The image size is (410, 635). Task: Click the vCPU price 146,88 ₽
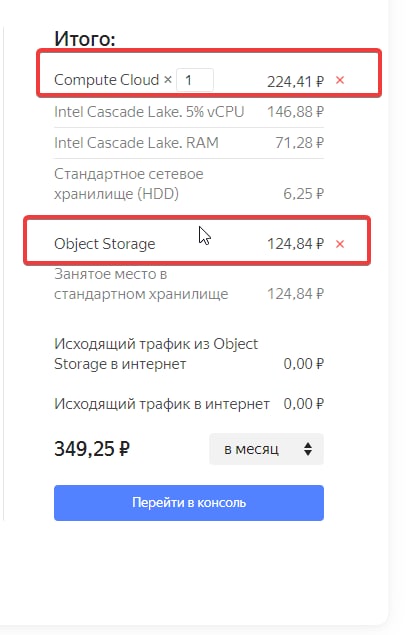tap(295, 112)
